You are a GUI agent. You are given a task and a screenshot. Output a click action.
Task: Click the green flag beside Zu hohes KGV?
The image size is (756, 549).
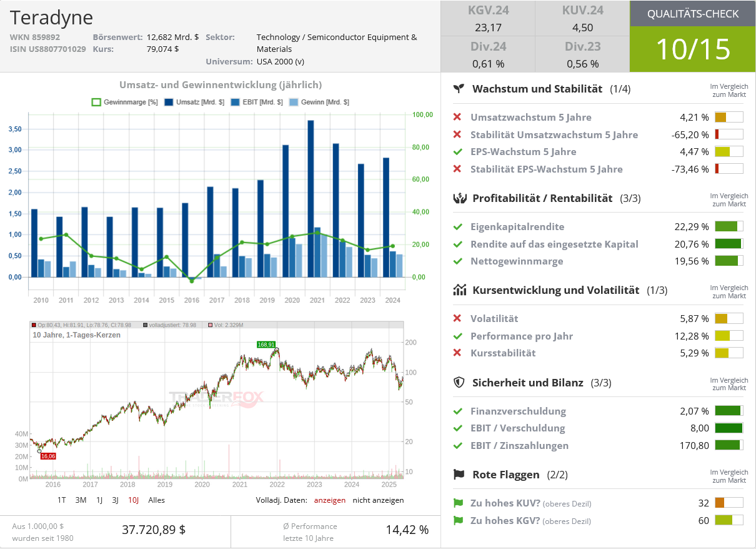458,520
